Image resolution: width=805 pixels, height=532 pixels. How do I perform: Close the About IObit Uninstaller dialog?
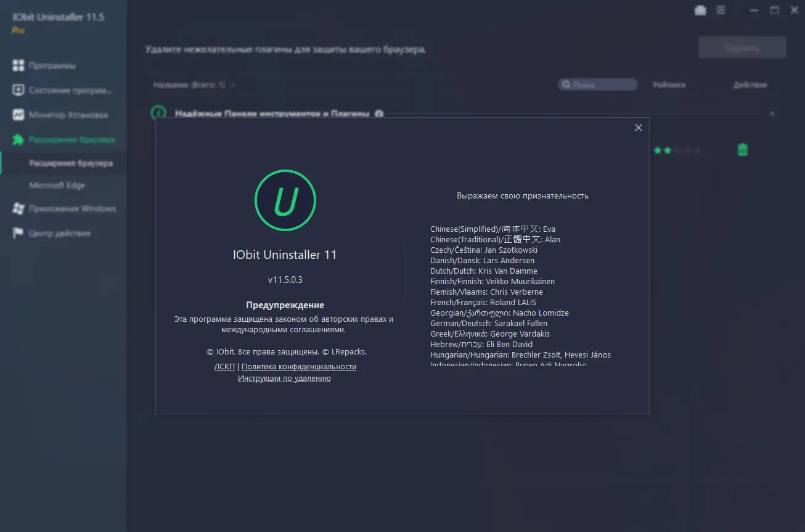pyautogui.click(x=638, y=128)
